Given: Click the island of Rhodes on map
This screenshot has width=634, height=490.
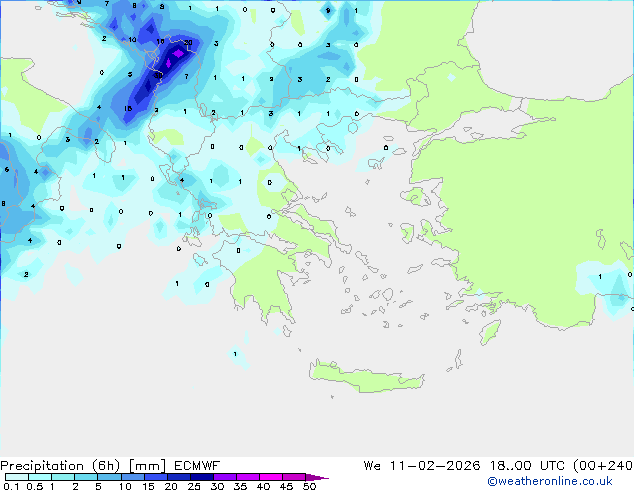Looking at the screenshot, I should pyautogui.click(x=490, y=332).
